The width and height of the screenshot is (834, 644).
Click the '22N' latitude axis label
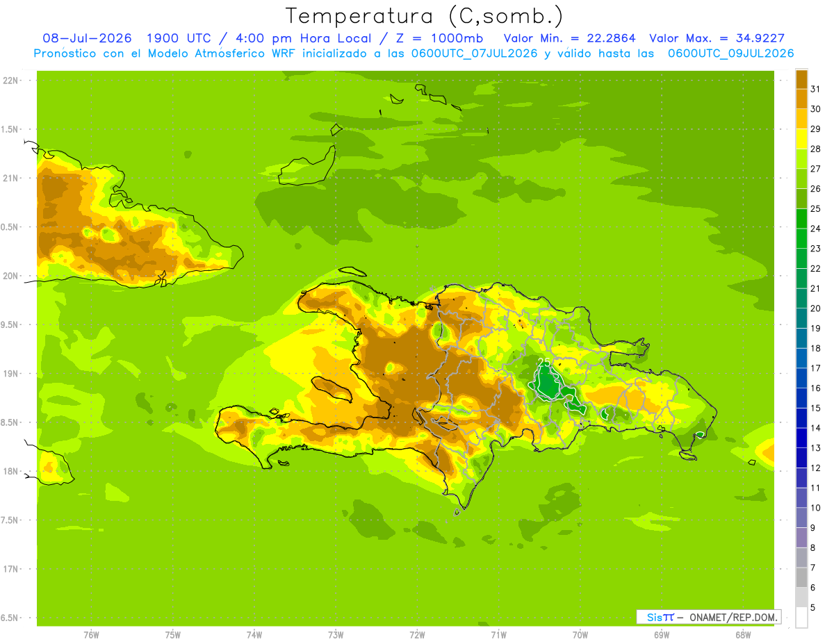tap(10, 81)
